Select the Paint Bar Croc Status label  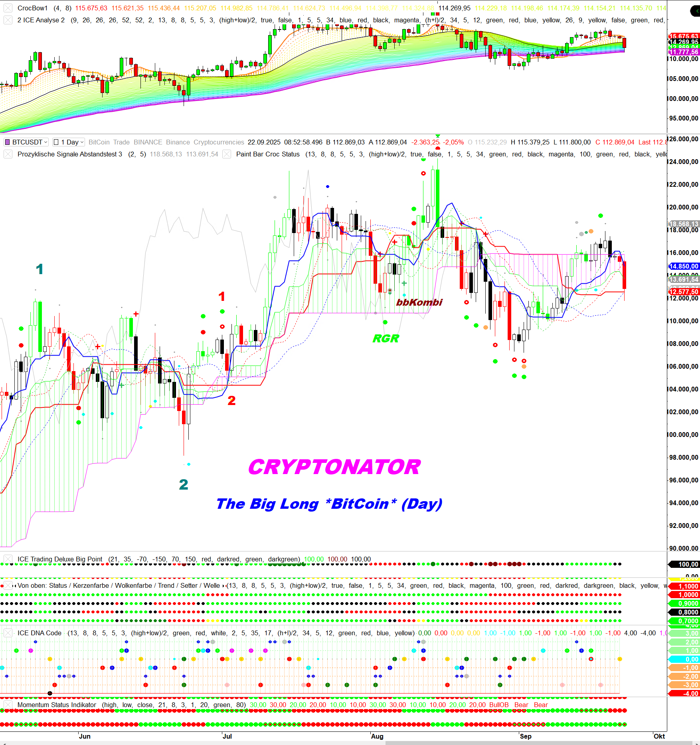pos(268,154)
